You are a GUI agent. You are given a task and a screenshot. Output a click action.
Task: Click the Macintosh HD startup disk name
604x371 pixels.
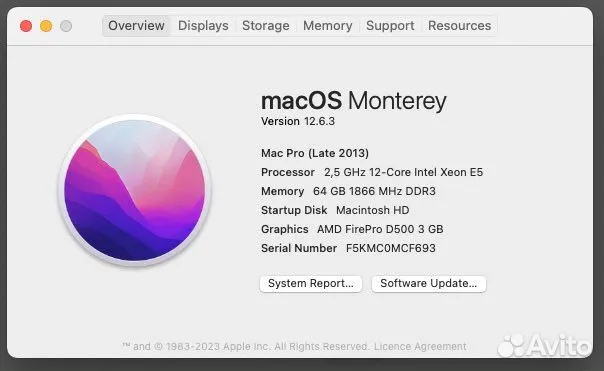pyautogui.click(x=372, y=210)
